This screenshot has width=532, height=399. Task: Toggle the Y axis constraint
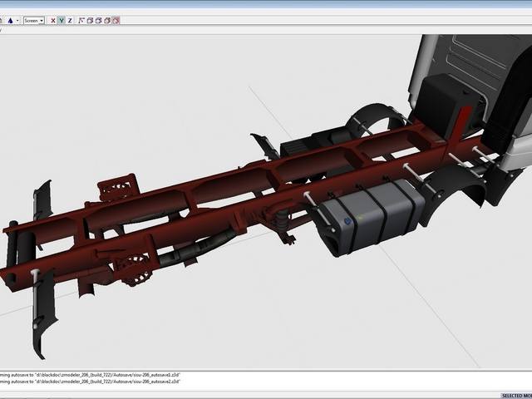click(62, 20)
